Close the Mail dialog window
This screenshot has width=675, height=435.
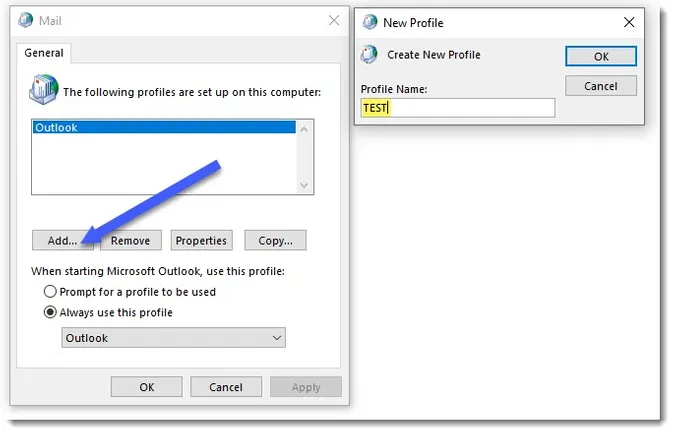(332, 20)
